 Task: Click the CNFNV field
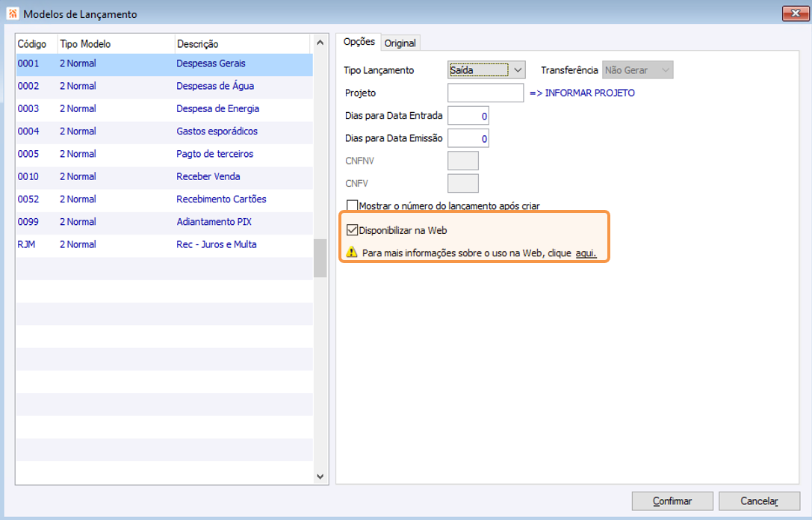(463, 161)
